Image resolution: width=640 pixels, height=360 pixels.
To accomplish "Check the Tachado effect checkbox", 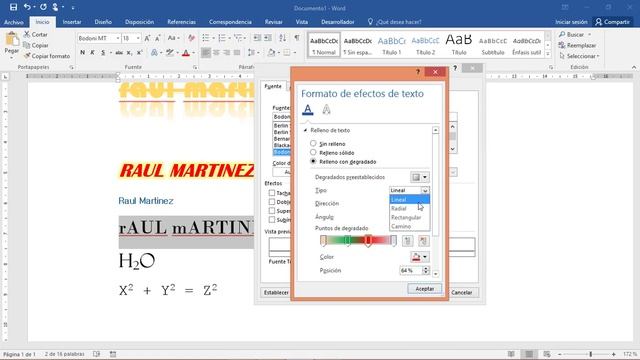I will coord(272,193).
